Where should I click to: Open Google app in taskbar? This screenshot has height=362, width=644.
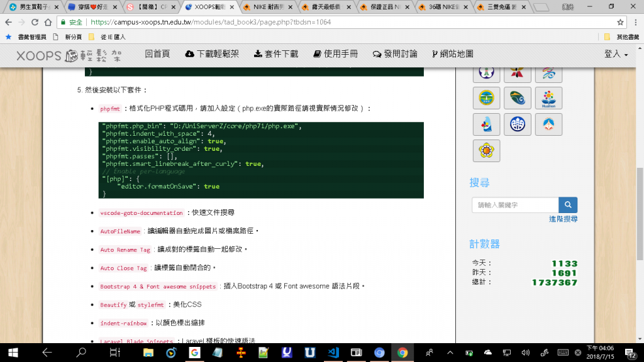point(194,353)
